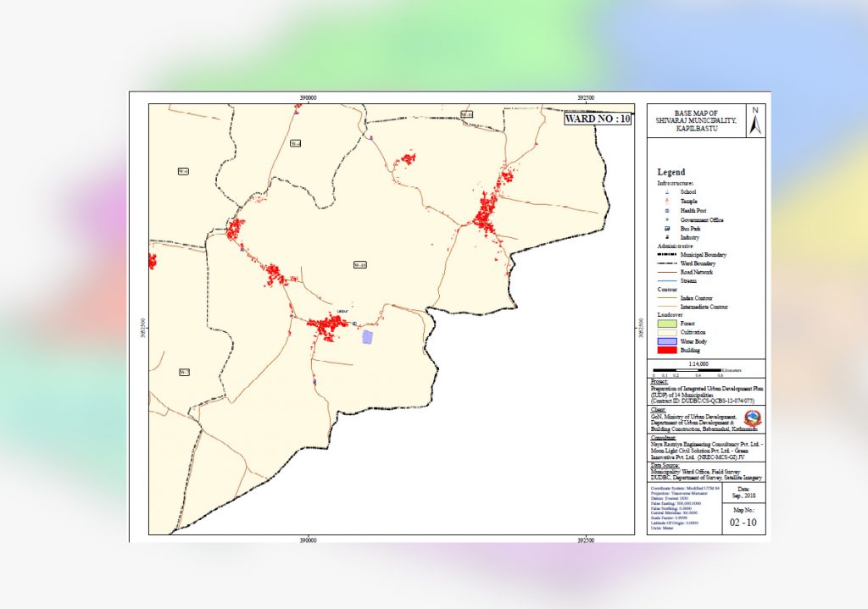Image resolution: width=868 pixels, height=609 pixels.
Task: Click the W-10 ward label on map
Action: pyautogui.click(x=359, y=265)
